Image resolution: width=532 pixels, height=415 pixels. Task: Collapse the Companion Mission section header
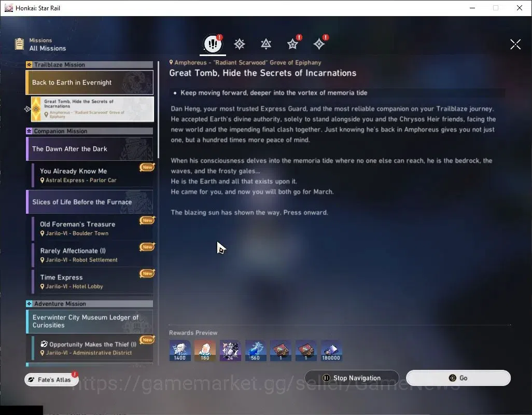click(90, 131)
